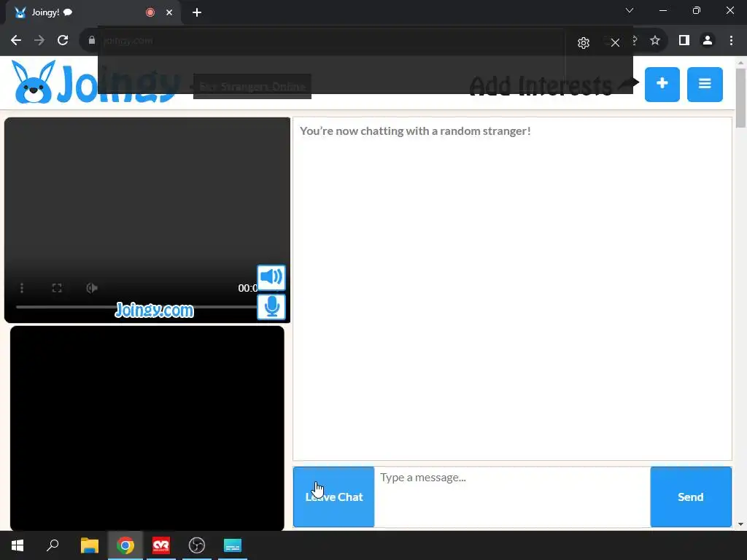Open File Explorer from taskbar

[89, 545]
